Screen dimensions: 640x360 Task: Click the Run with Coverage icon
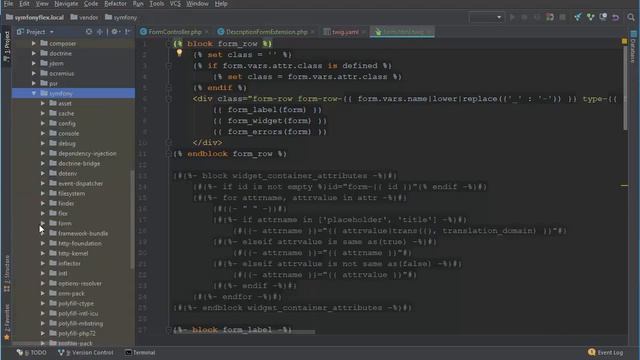[x=537, y=17]
